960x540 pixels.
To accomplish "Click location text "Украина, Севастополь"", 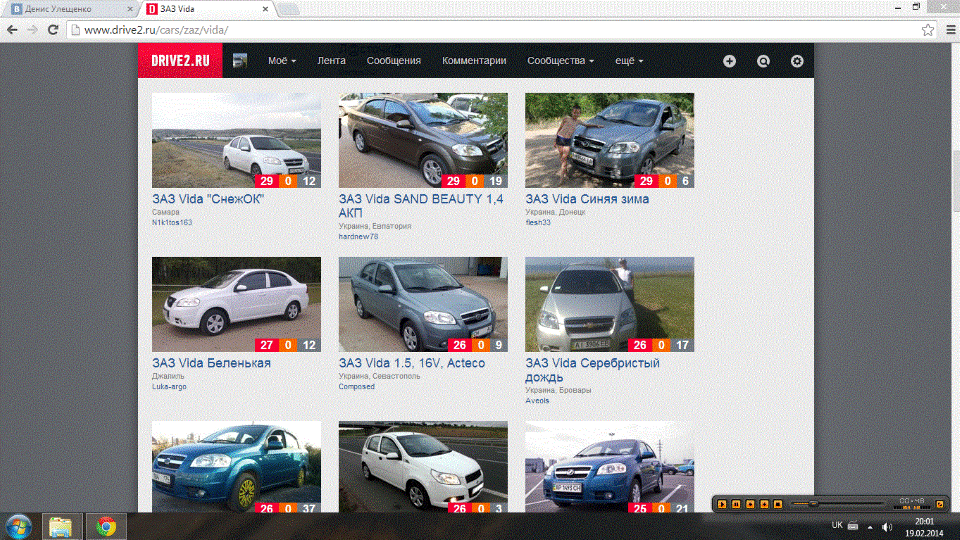I will click(x=380, y=377).
